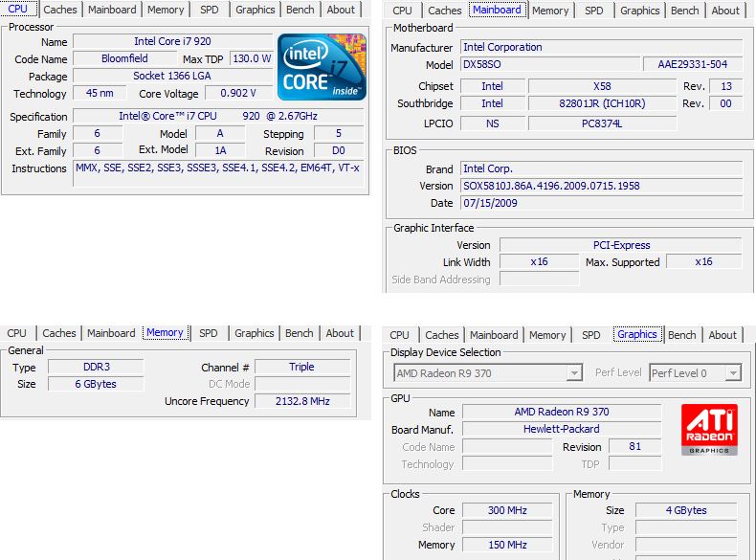Open Mainboard tab in CPU panel

coord(112,10)
